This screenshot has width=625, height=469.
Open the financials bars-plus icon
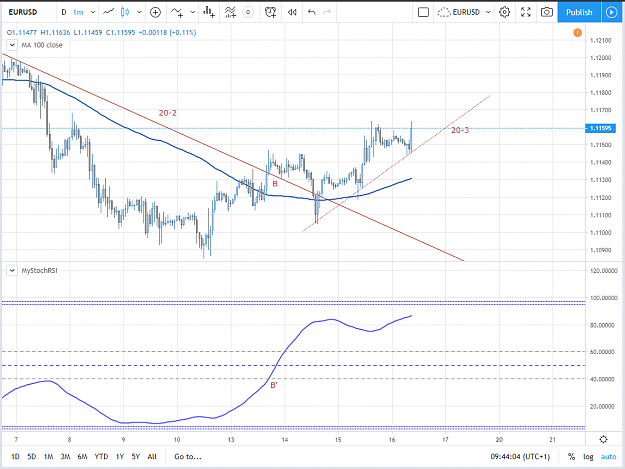coord(208,12)
